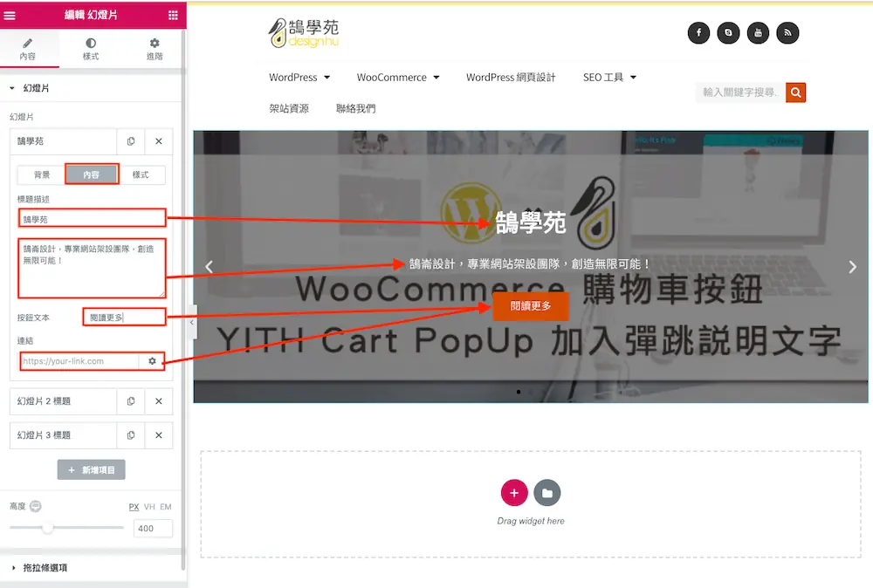Open responsive device icon next to 高度

coord(36,506)
